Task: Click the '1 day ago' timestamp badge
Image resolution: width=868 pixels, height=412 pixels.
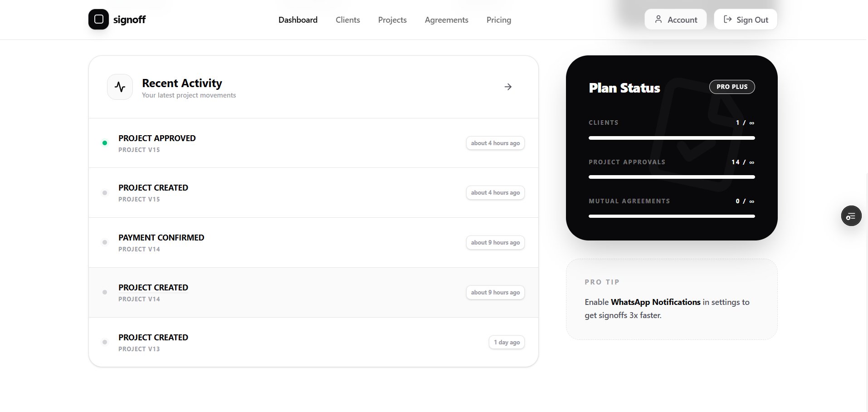Action: 507,342
